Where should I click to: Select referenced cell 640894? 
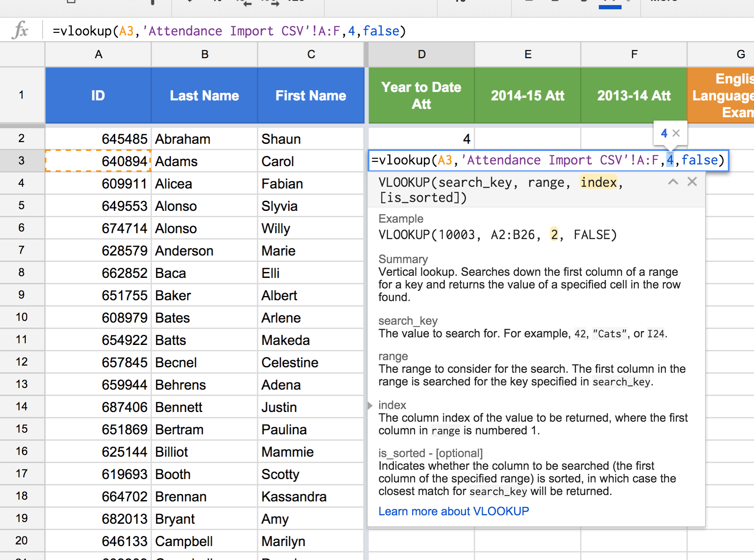98,161
